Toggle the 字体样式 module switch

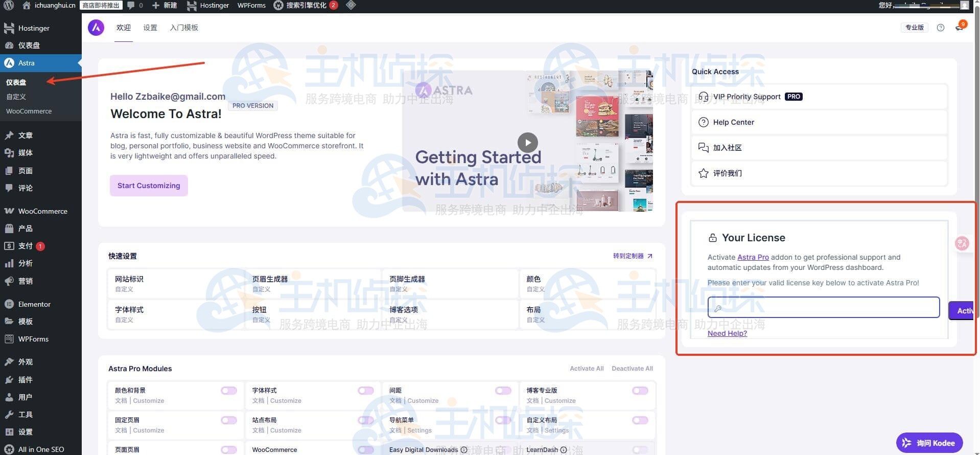366,391
